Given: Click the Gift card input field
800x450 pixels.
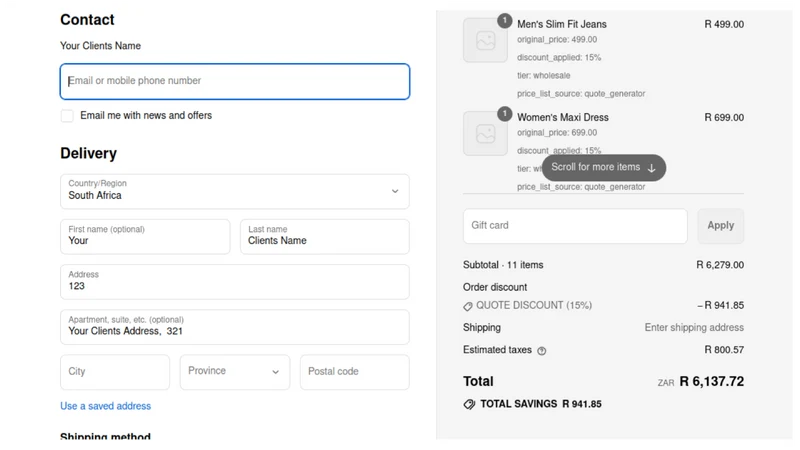Looking at the screenshot, I should (575, 226).
